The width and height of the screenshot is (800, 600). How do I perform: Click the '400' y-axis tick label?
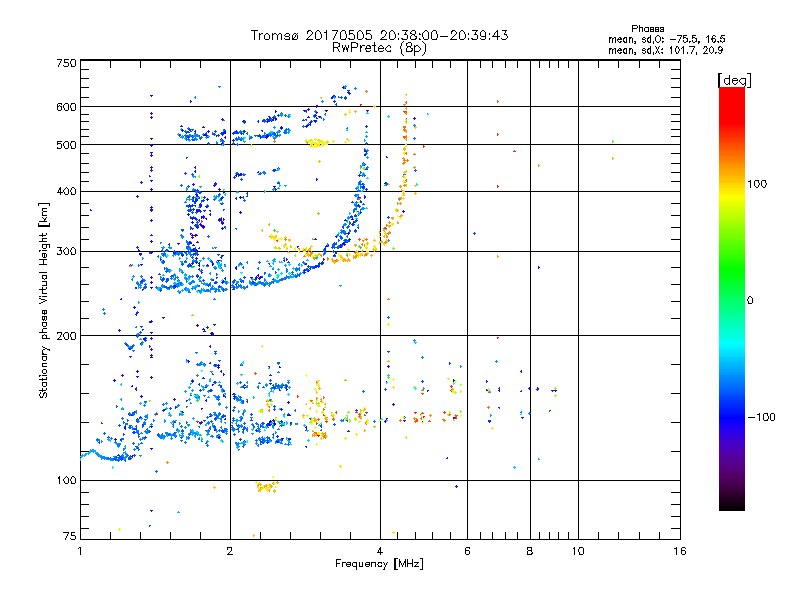[x=66, y=192]
